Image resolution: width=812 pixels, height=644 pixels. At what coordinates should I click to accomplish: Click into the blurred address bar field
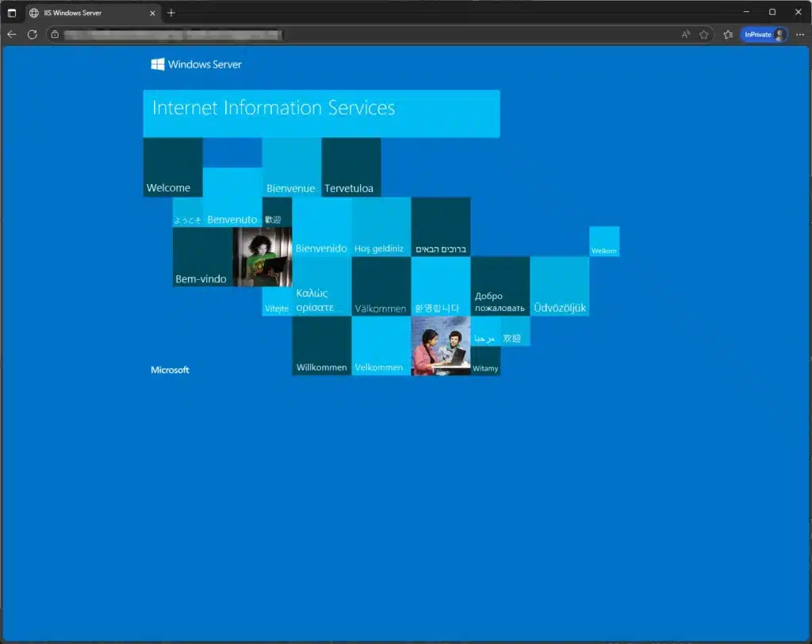coord(357,34)
